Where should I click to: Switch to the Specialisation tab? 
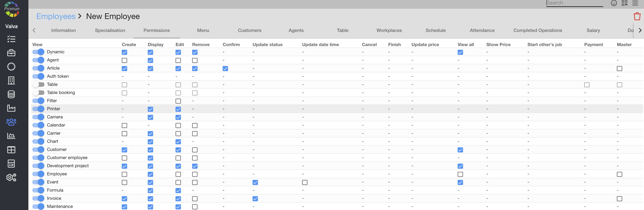point(110,30)
